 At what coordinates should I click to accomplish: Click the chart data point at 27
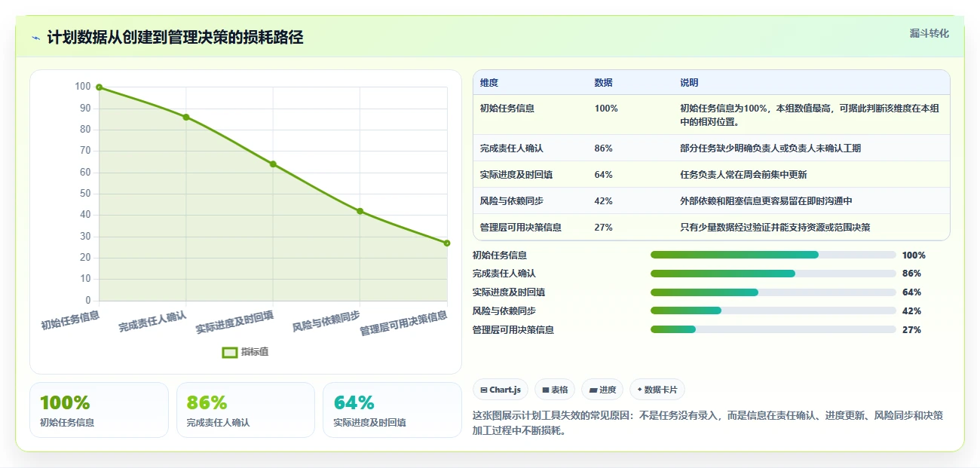447,243
